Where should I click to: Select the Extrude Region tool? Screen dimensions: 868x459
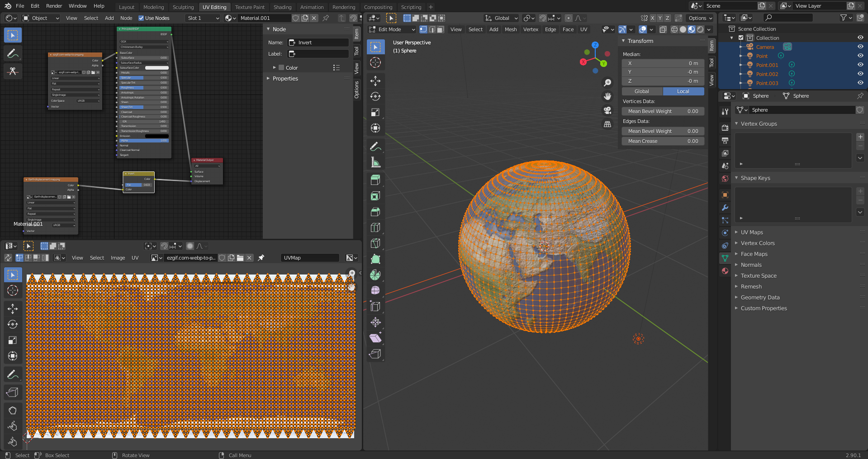375,180
